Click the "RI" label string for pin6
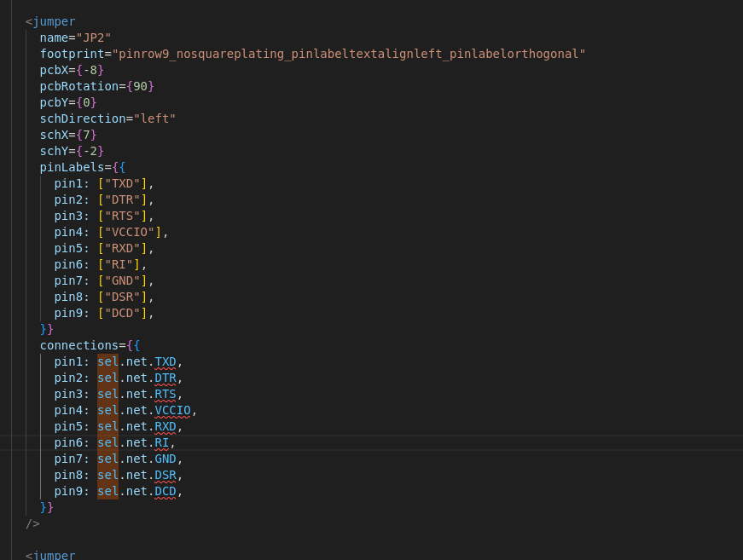743x560 pixels. pyautogui.click(x=119, y=264)
